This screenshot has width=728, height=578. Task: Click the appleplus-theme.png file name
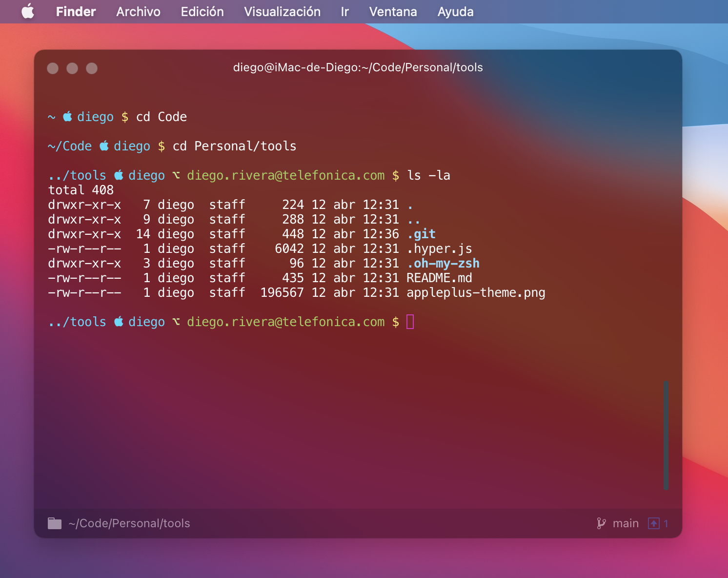tap(476, 293)
